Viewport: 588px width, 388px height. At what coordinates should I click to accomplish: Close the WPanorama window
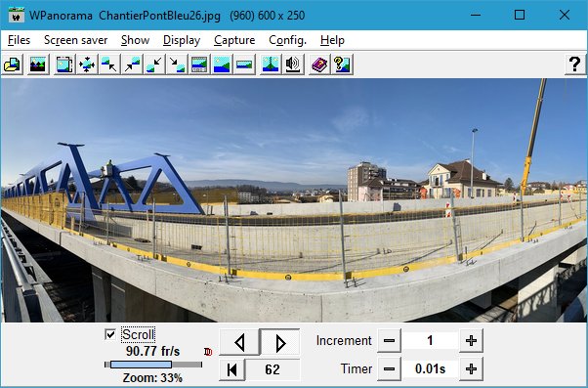(565, 15)
